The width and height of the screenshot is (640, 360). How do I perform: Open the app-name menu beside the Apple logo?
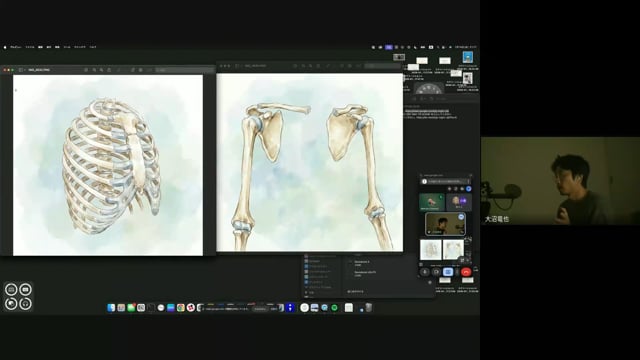pos(16,47)
